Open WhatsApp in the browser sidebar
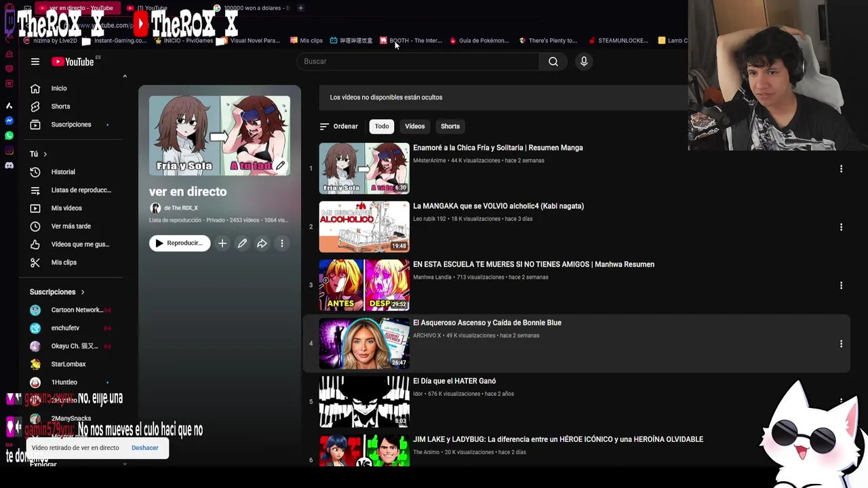This screenshot has height=488, width=868. coord(9,136)
